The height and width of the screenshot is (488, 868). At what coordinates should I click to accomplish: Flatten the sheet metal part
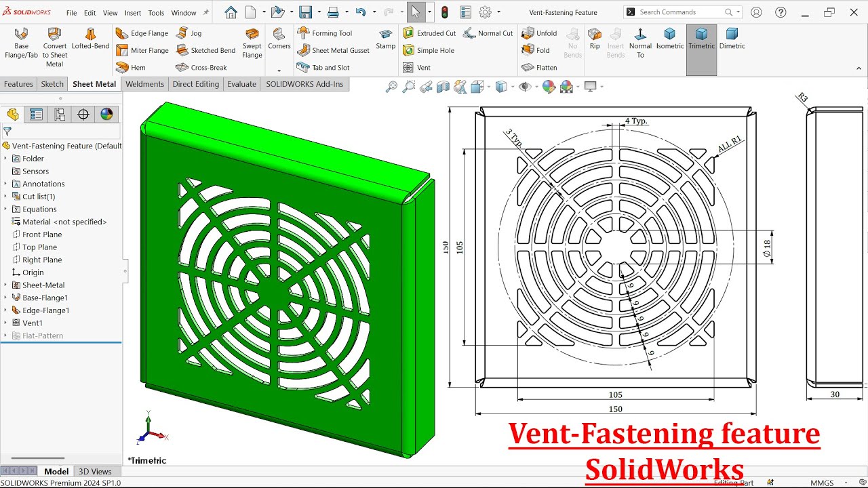click(539, 67)
